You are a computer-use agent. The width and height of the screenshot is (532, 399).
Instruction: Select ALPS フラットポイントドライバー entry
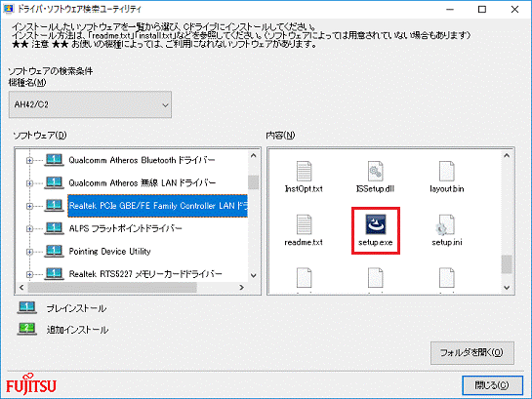[x=125, y=228]
